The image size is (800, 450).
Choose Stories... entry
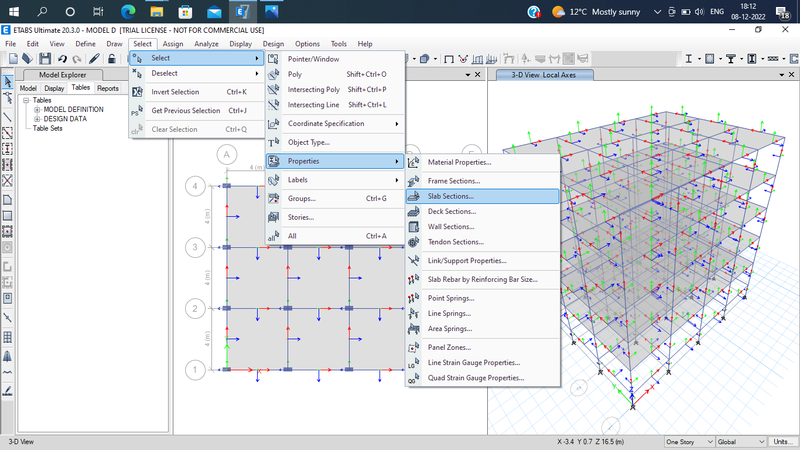pyautogui.click(x=335, y=217)
